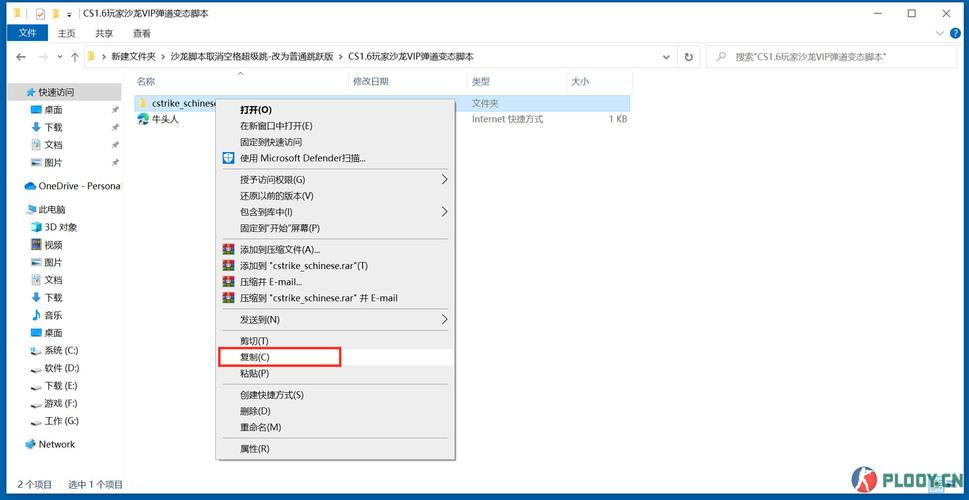The height and width of the screenshot is (500, 969).
Task: Open the recent locations dropdown arrow
Action: coord(60,57)
